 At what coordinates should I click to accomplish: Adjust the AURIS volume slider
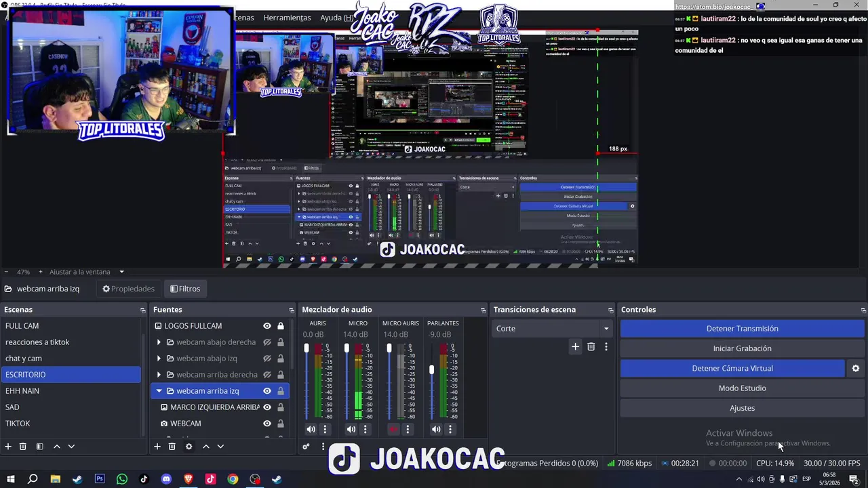(307, 348)
